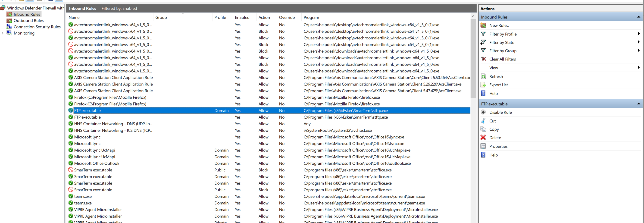The height and width of the screenshot is (223, 644).
Task: Open the View submenu in Actions
Action: pos(638,67)
